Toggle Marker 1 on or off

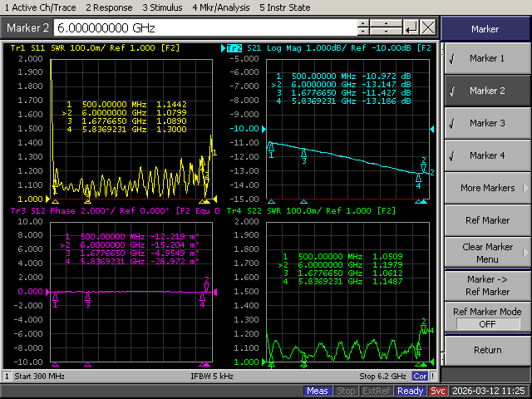click(486, 59)
